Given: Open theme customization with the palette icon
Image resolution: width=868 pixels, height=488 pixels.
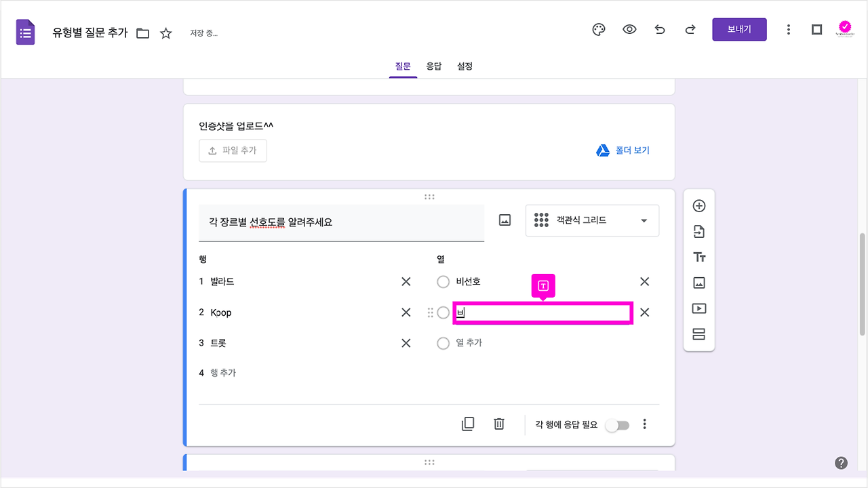Looking at the screenshot, I should tap(598, 29).
